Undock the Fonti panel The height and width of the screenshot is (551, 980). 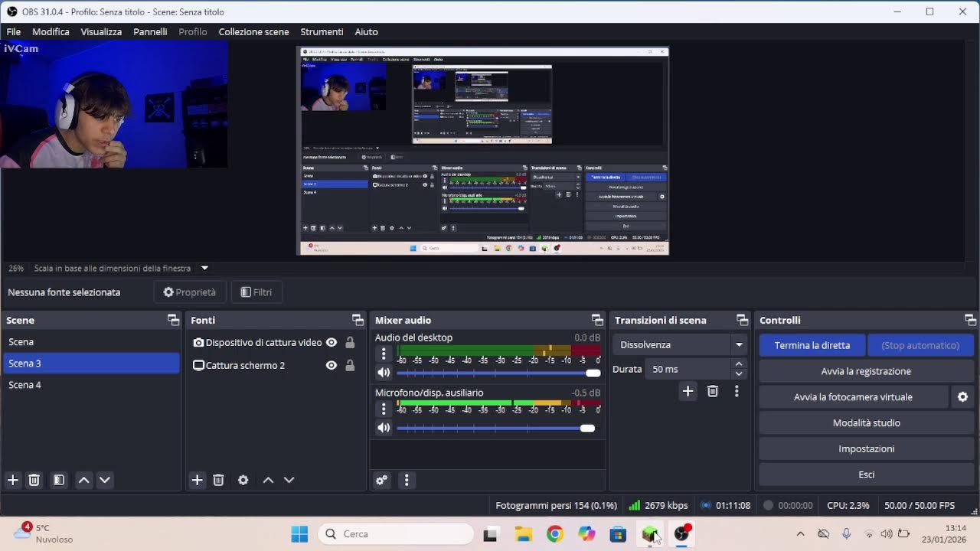point(358,320)
